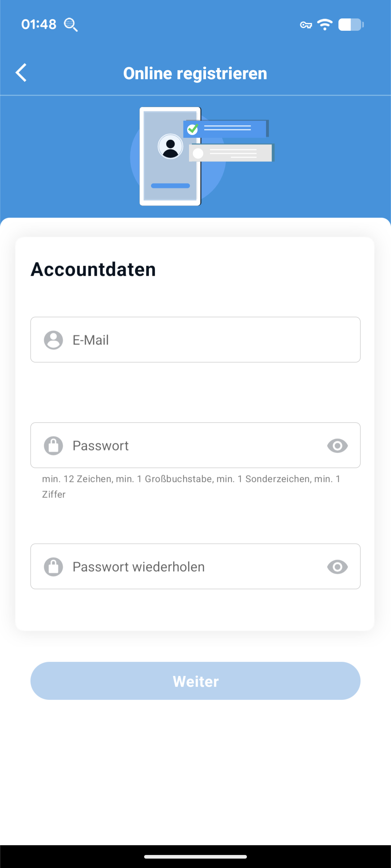This screenshot has height=868, width=391.
Task: Click the lock icon beside Passwort wiederholen
Action: point(54,567)
